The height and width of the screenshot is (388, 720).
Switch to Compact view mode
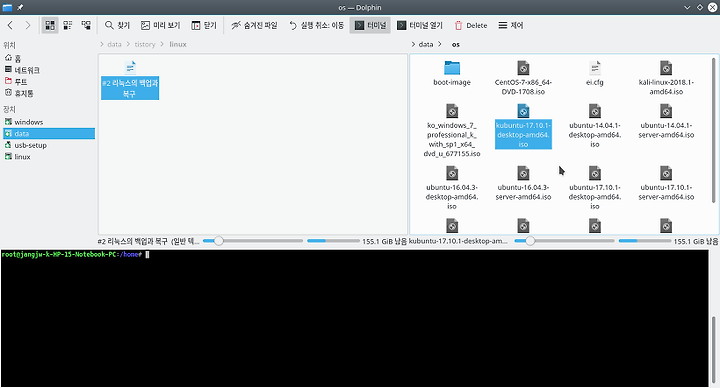click(68, 25)
